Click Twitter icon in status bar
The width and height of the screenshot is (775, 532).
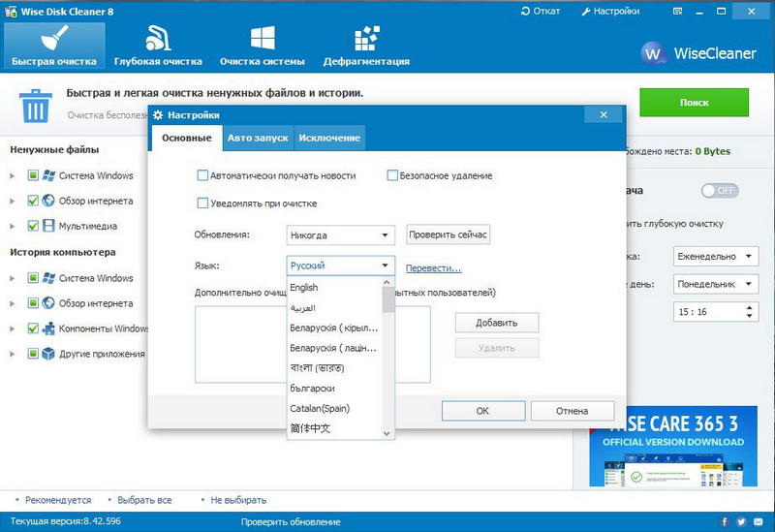coord(741,521)
